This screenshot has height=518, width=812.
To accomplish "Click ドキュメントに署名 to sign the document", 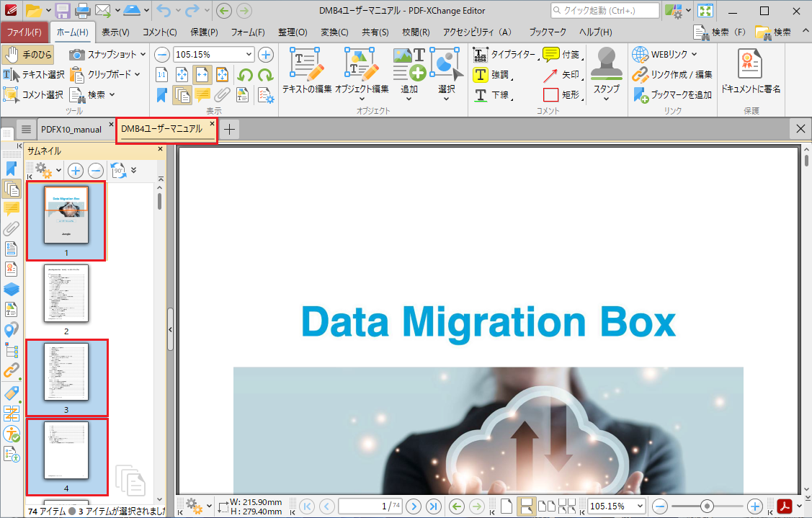I will (x=751, y=71).
